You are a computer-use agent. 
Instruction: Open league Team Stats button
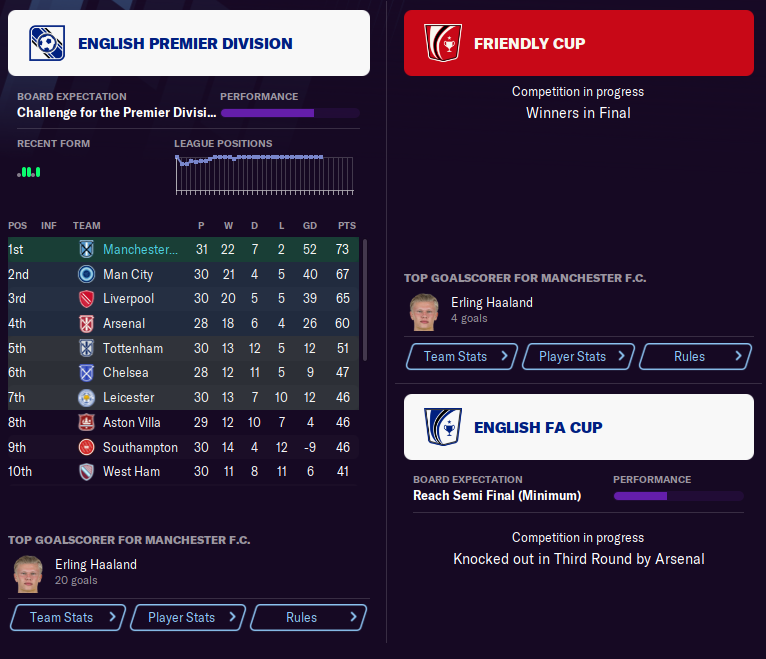pos(67,617)
